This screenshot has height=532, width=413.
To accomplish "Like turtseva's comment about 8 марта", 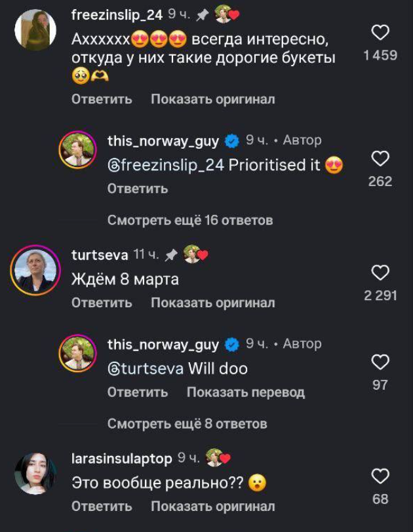I will (380, 273).
